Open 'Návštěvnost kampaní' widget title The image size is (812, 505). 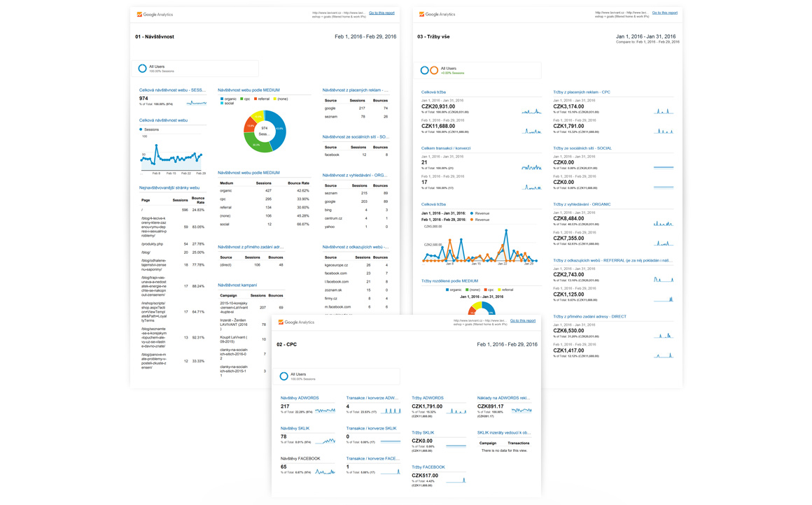(x=237, y=285)
